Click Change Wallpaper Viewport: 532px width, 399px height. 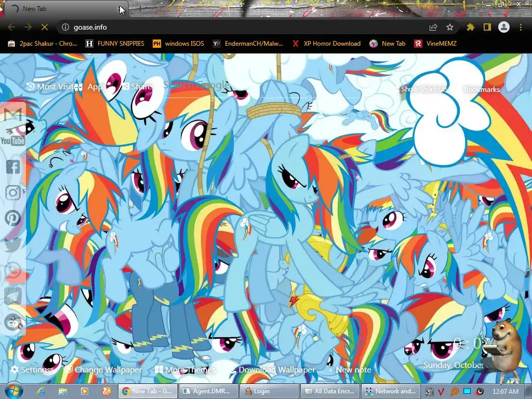(103, 369)
